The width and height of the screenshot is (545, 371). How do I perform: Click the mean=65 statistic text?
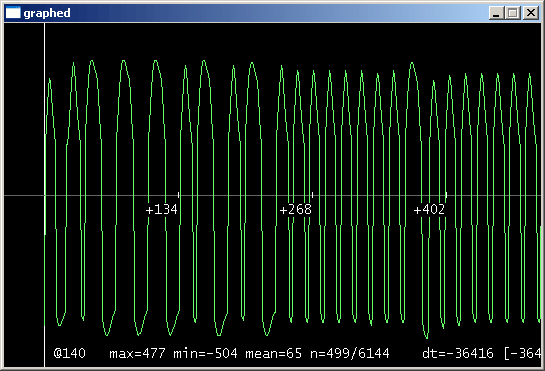point(274,353)
